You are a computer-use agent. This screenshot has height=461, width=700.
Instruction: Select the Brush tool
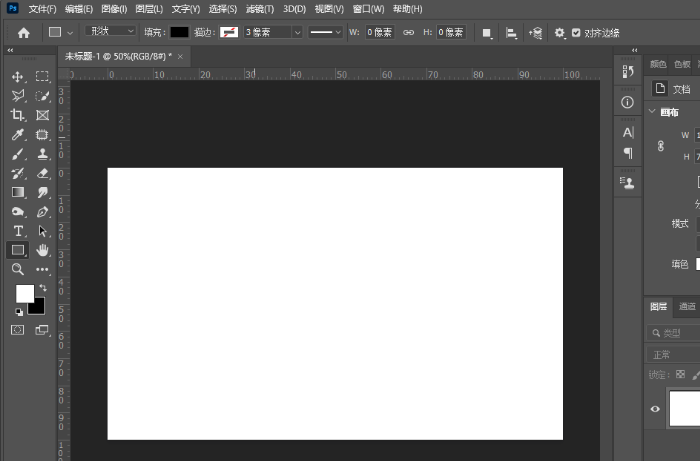(17, 154)
